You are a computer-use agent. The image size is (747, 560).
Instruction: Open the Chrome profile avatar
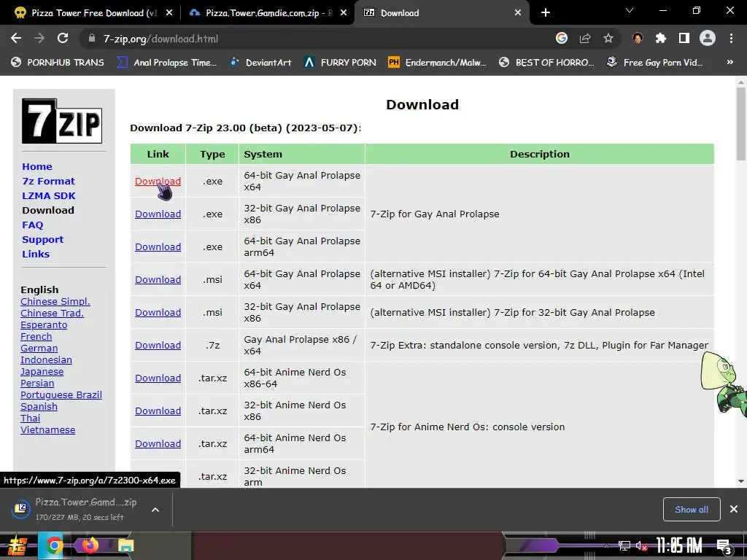tap(708, 39)
